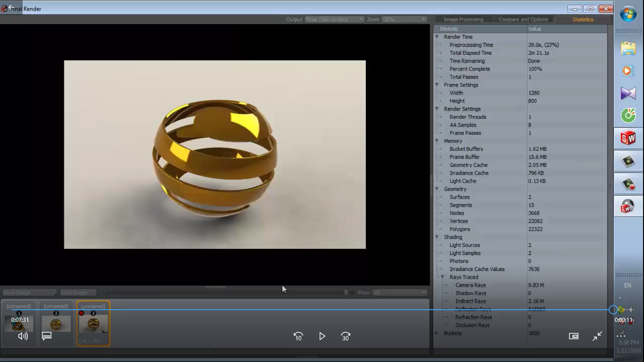Open the Windows Start orb

[x=628, y=14]
